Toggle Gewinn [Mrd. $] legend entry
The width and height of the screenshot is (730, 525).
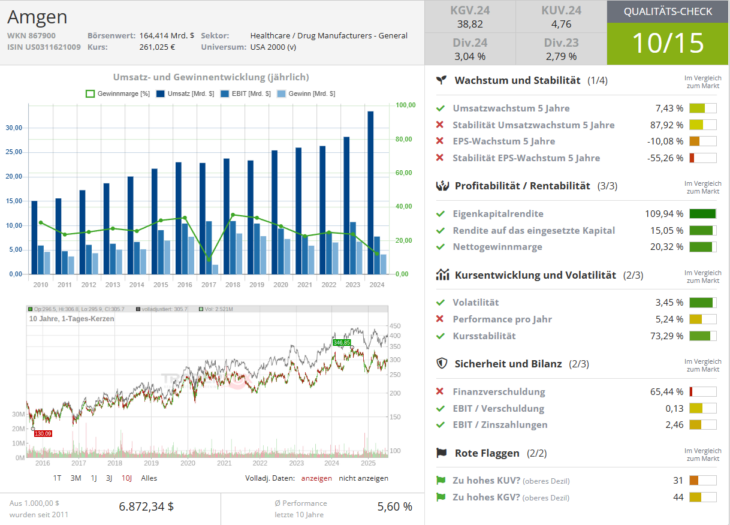click(306, 94)
